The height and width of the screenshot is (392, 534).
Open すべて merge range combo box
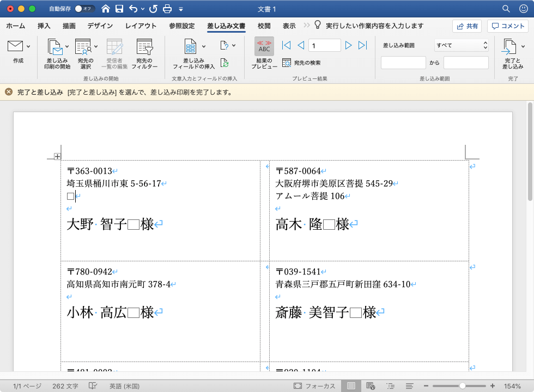click(462, 45)
